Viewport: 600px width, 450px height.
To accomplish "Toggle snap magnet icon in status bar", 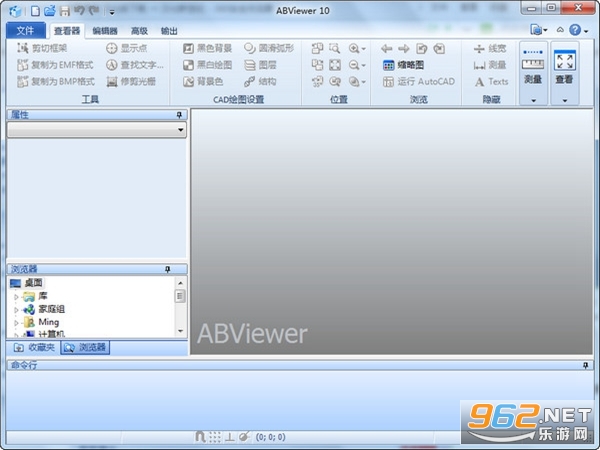I will point(200,437).
